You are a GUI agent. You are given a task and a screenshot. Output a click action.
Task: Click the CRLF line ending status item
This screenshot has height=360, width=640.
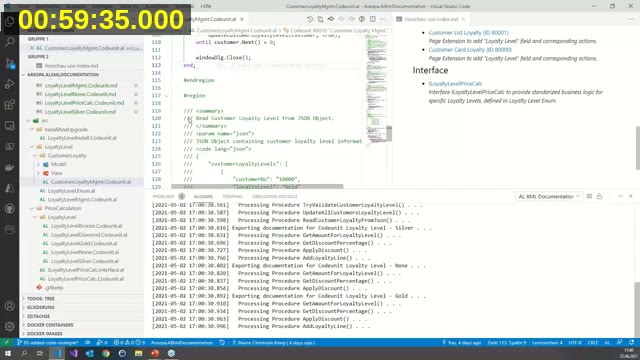(x=593, y=342)
